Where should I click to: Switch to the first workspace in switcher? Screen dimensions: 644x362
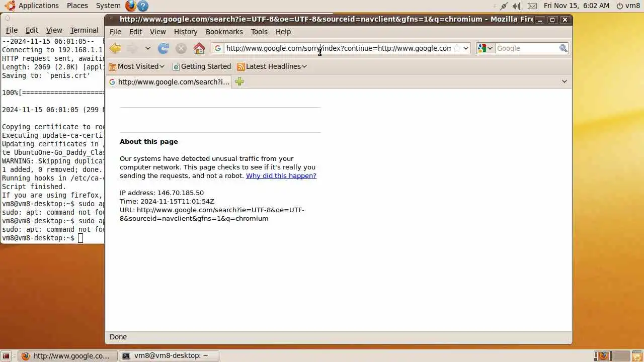pos(603,356)
